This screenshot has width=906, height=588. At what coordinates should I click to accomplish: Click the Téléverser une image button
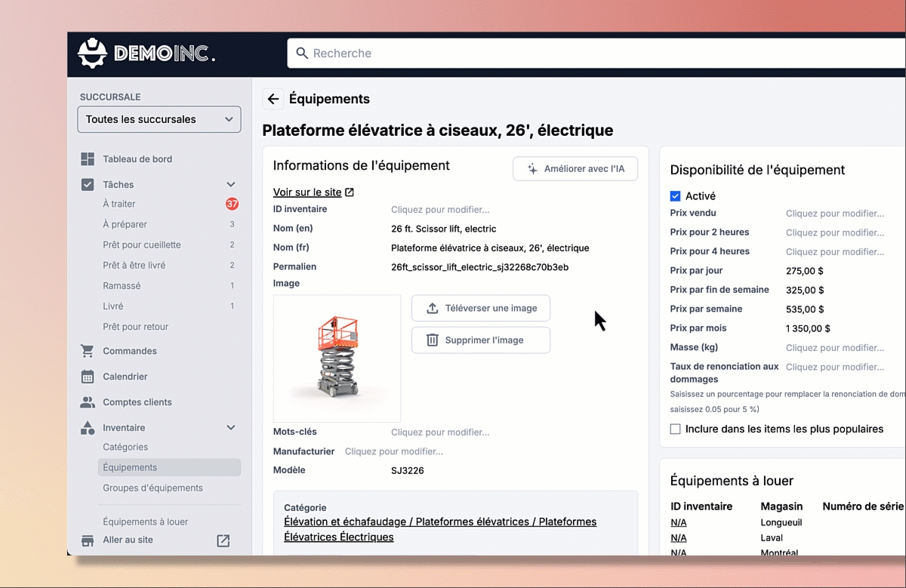(481, 308)
